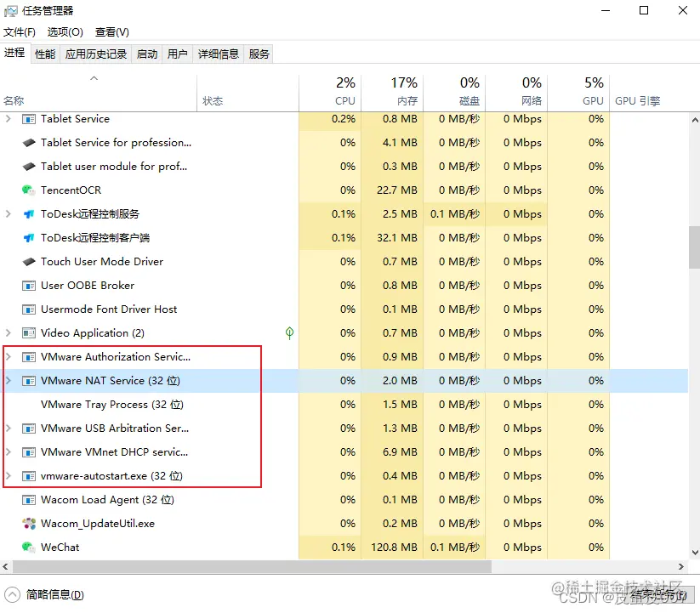This screenshot has width=700, height=613.
Task: Click the ToDesk远程控制服务 icon
Action: 29,214
